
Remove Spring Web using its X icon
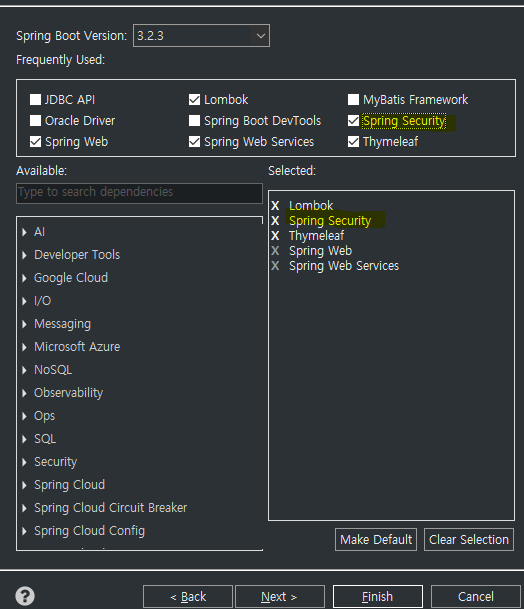pyautogui.click(x=275, y=251)
